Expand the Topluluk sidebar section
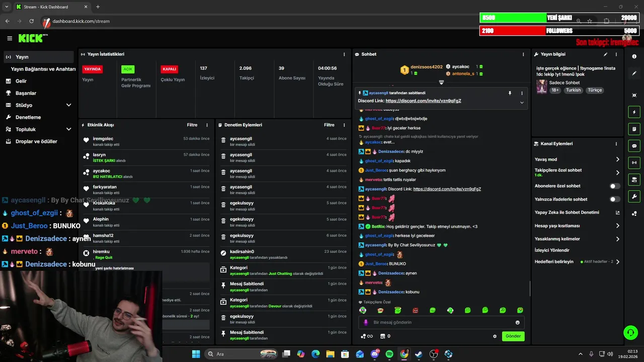The image size is (644, 362). tap(69, 129)
